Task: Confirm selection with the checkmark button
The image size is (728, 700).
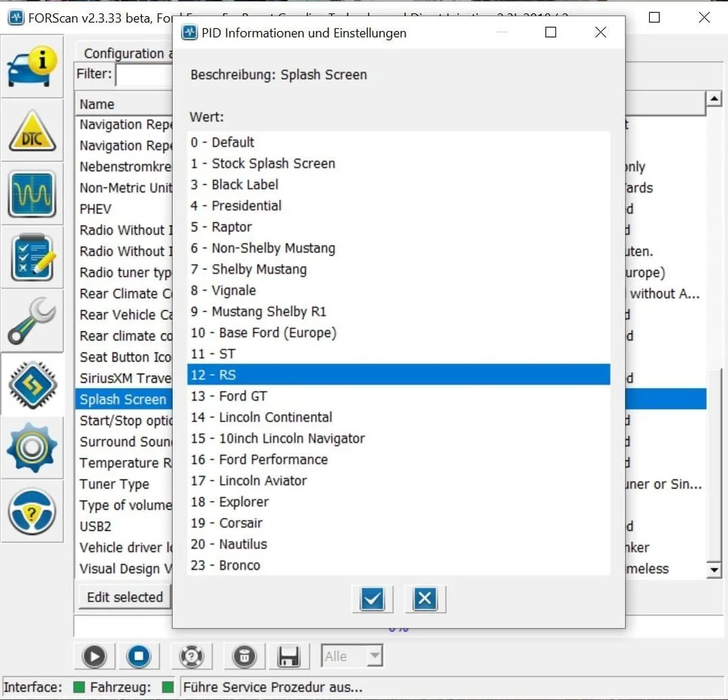Action: 372,599
